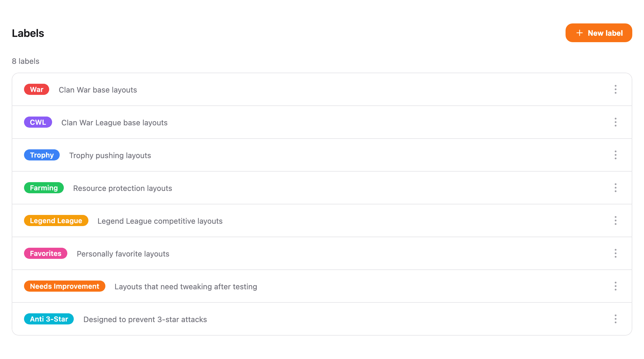Viewport: 644px width, 359px height.
Task: Click the Anti 3-Star row's kebab menu
Action: [615, 319]
